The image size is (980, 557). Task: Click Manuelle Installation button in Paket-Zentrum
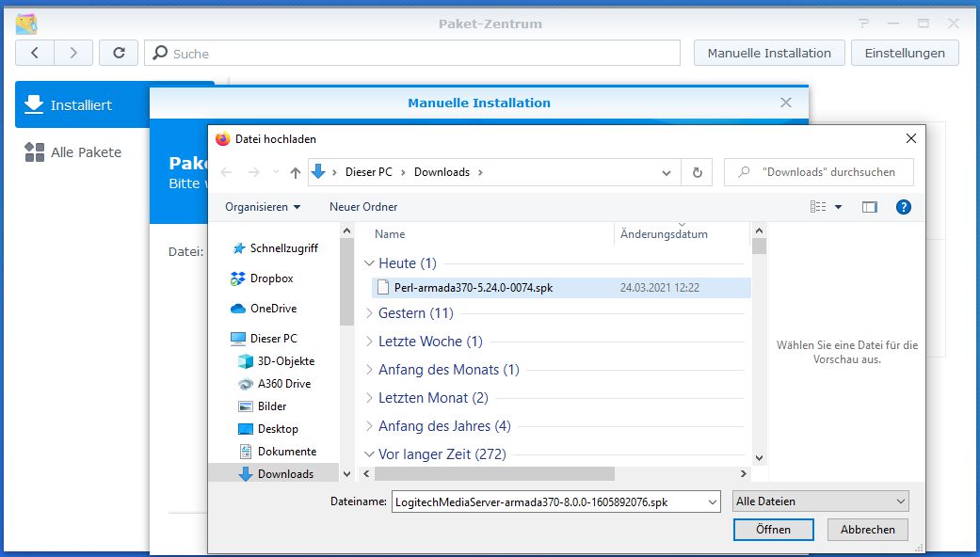pyautogui.click(x=769, y=53)
